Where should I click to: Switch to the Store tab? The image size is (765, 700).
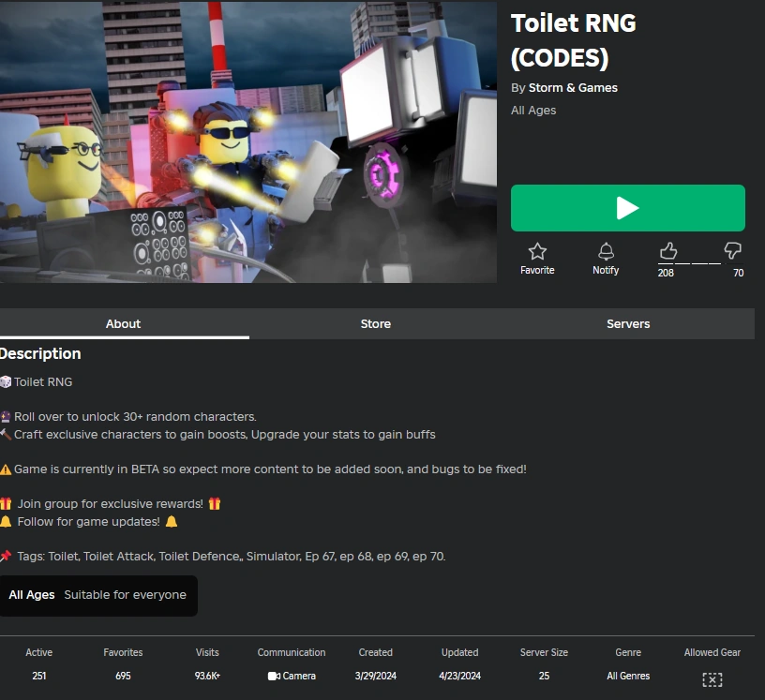click(x=375, y=323)
